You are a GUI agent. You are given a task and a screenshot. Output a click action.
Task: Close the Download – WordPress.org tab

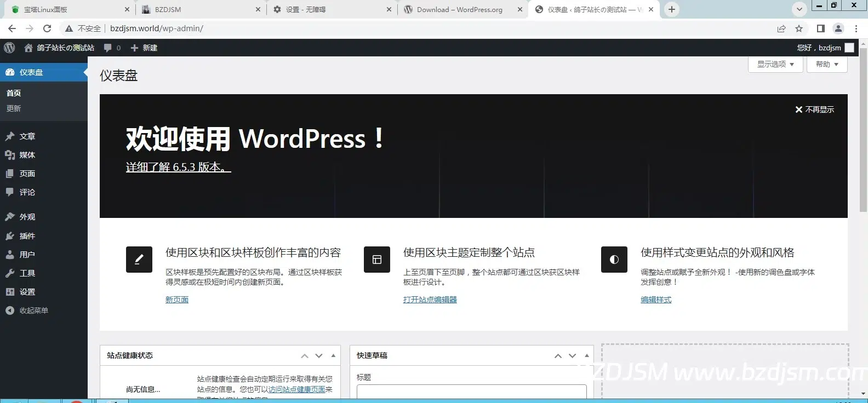point(519,9)
